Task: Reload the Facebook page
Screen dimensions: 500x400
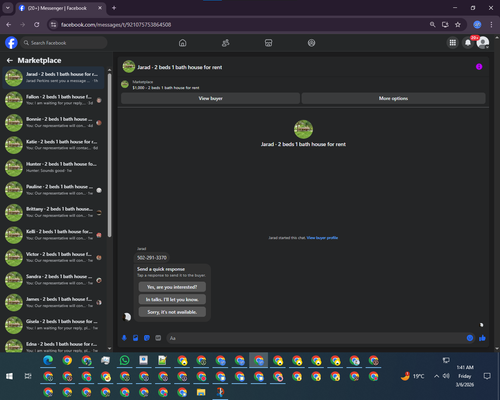Action: pyautogui.click(x=37, y=25)
